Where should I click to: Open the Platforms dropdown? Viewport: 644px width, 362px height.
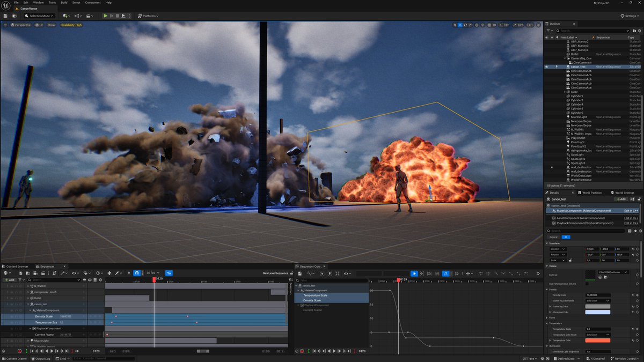click(147, 16)
